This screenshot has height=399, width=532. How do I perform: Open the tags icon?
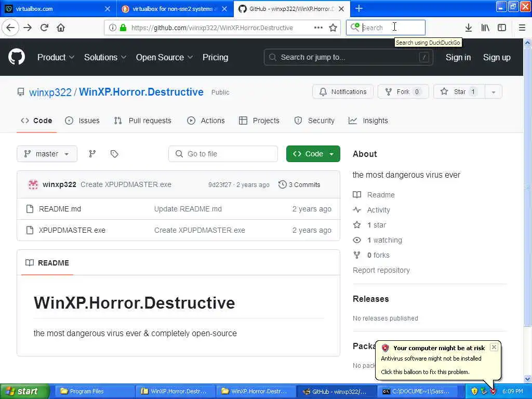click(114, 154)
